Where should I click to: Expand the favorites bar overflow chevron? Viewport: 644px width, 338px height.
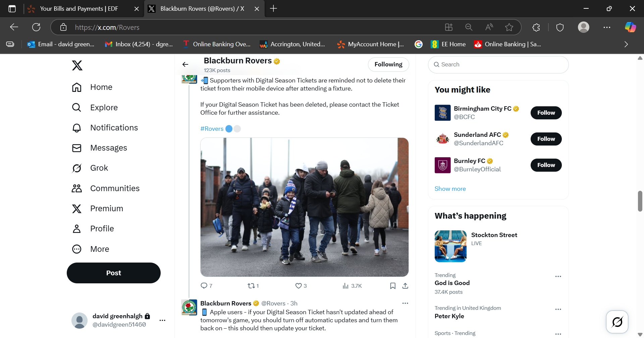coord(626,44)
